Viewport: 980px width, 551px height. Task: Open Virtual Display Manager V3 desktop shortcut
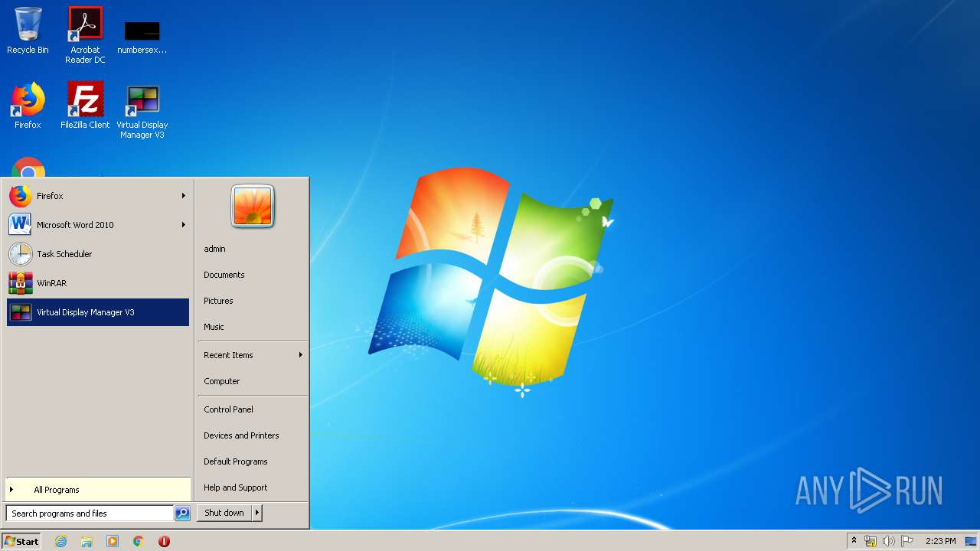[142, 111]
